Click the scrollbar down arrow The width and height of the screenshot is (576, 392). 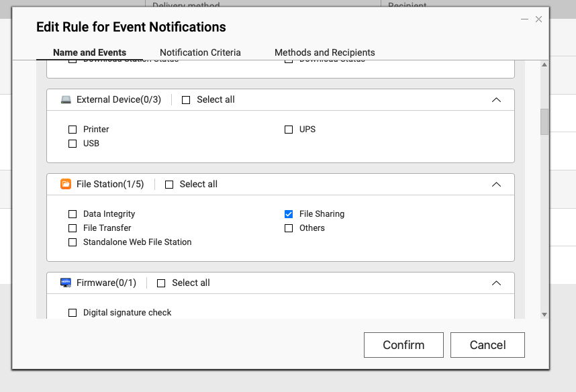tap(544, 314)
